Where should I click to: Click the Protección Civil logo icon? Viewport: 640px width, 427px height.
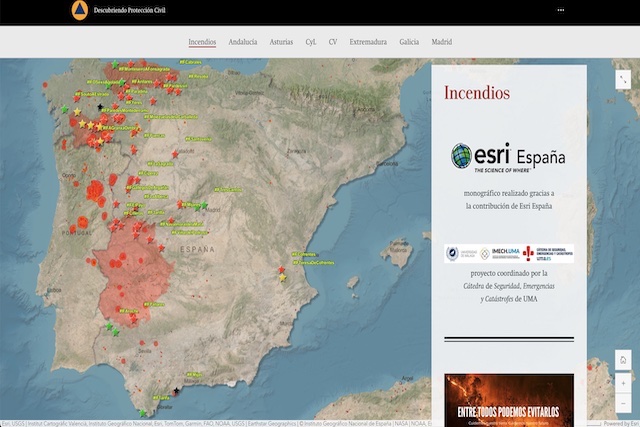click(x=79, y=11)
